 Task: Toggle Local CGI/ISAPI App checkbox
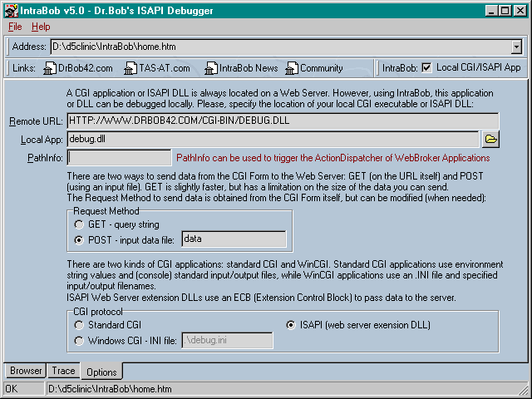[x=426, y=68]
